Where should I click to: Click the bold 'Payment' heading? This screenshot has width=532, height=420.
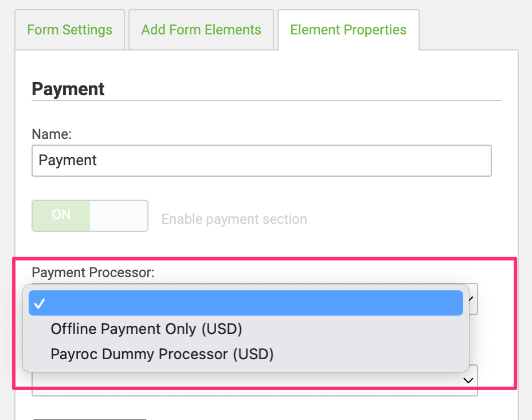68,89
